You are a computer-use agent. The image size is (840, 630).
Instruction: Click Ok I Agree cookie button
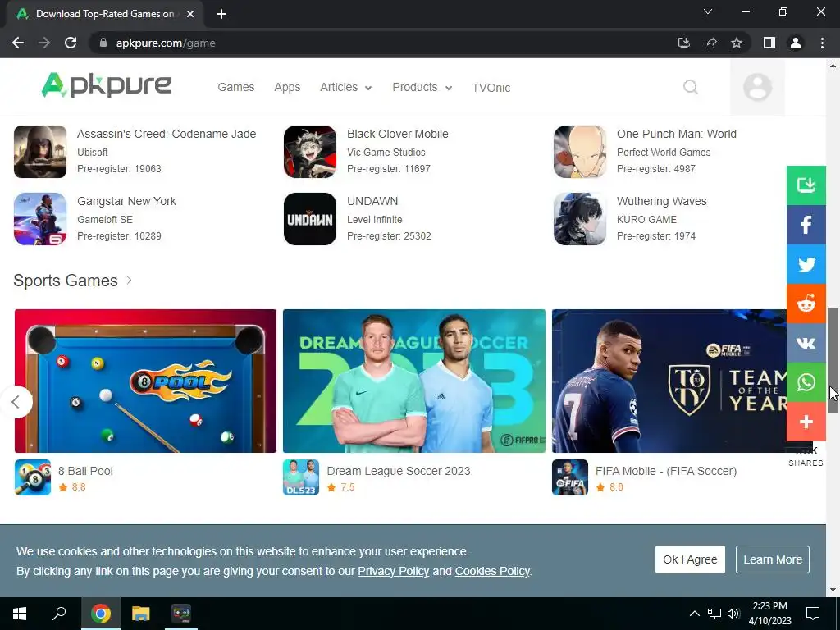[690, 559]
